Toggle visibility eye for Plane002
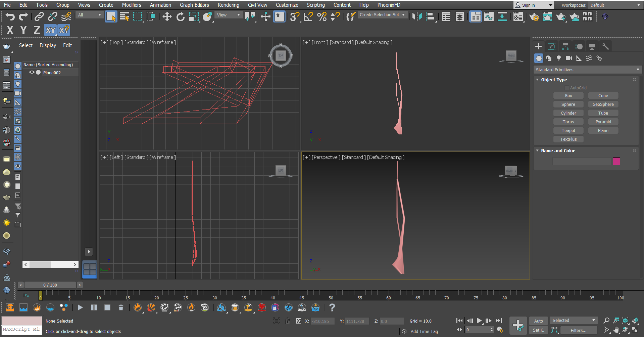The image size is (644, 337). coord(32,72)
